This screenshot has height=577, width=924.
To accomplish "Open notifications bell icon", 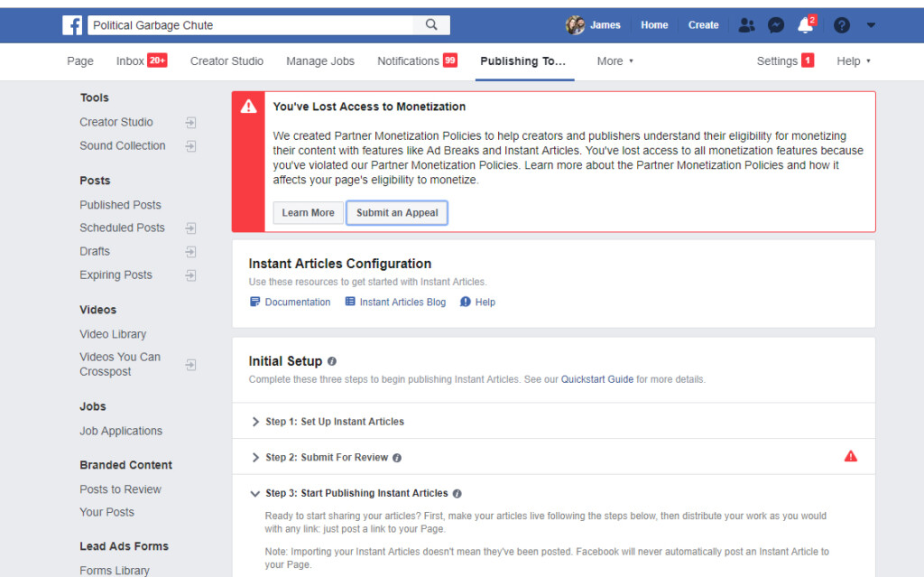I will click(805, 25).
